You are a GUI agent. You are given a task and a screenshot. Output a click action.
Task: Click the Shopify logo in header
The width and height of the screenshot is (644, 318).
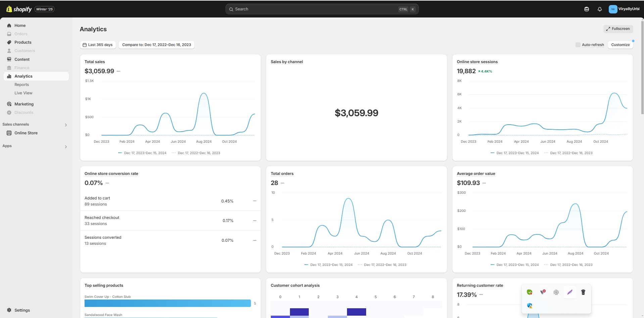pos(19,9)
